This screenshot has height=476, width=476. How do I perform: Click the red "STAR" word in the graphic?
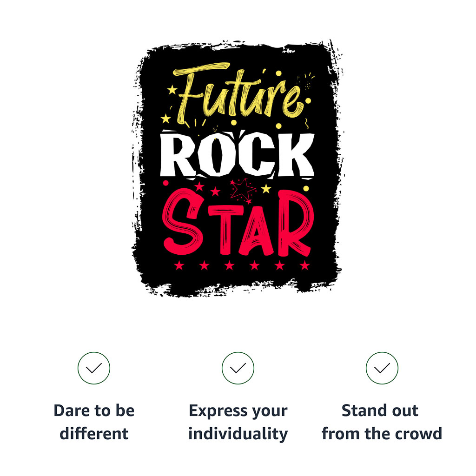tap(236, 224)
